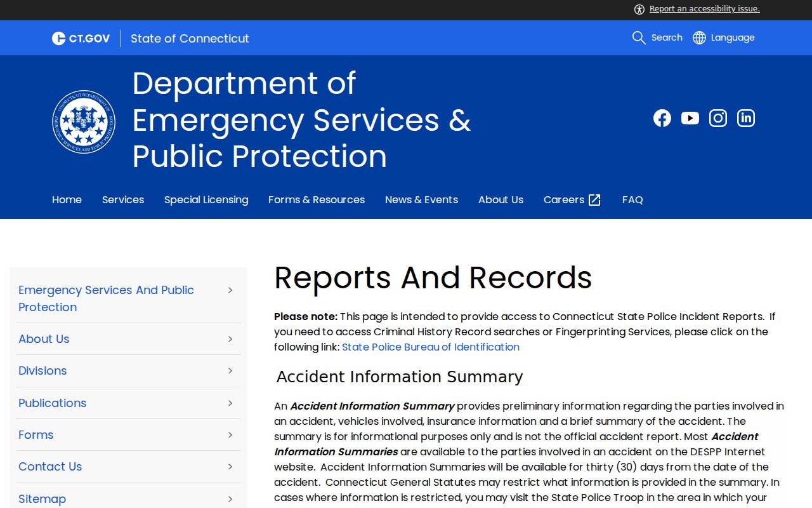Click the Language globe icon

tap(699, 37)
